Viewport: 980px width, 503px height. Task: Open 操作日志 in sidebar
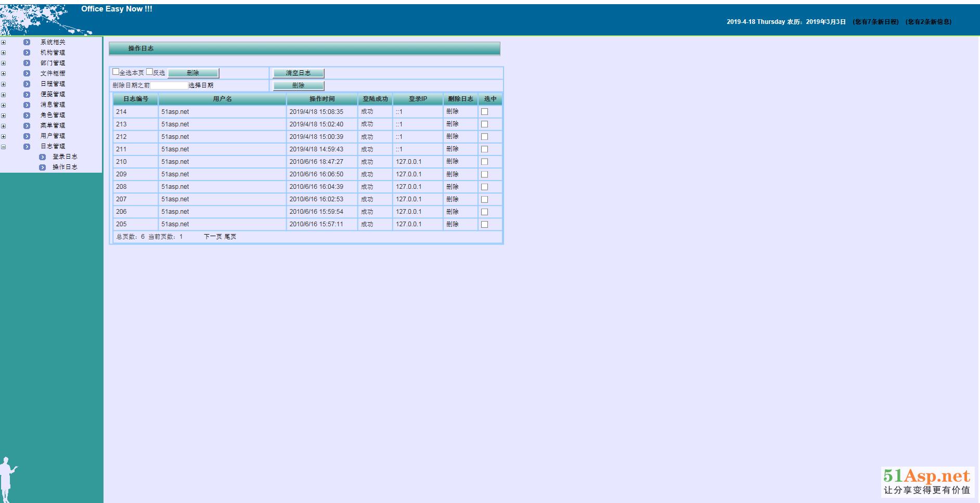tap(65, 167)
